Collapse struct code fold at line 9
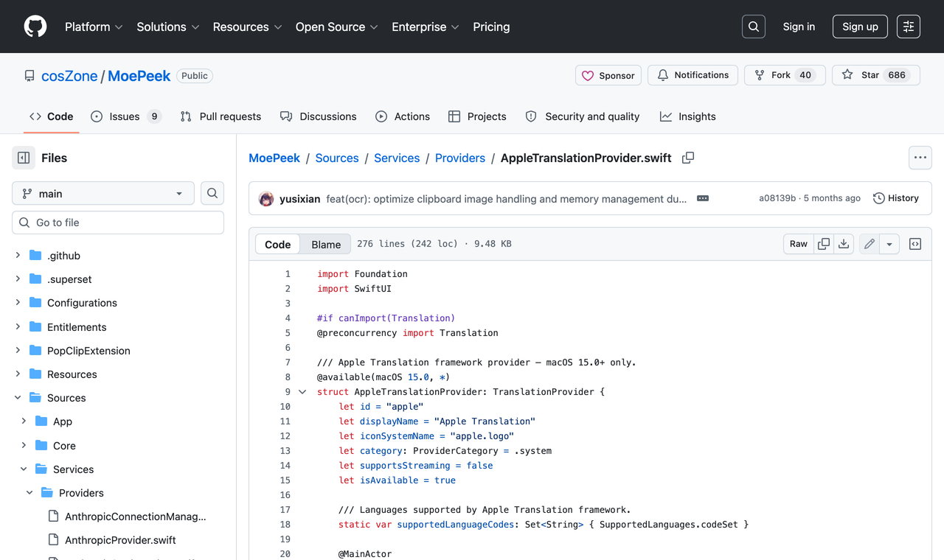Viewport: 944px width, 560px height. (302, 392)
